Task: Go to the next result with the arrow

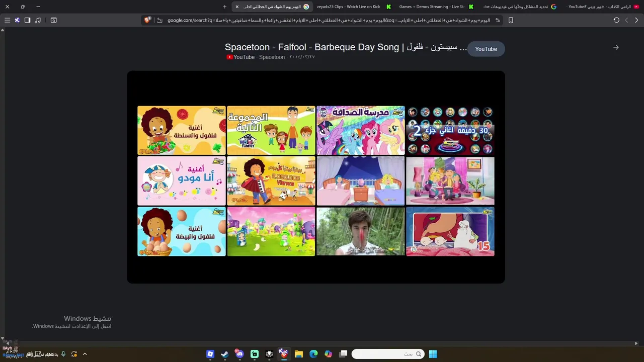Action: [616, 47]
